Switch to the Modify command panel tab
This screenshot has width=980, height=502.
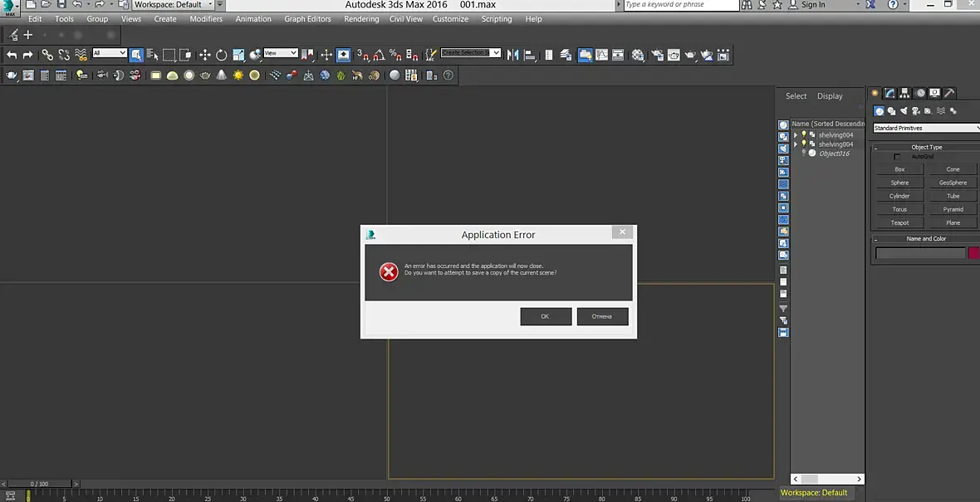pyautogui.click(x=889, y=93)
